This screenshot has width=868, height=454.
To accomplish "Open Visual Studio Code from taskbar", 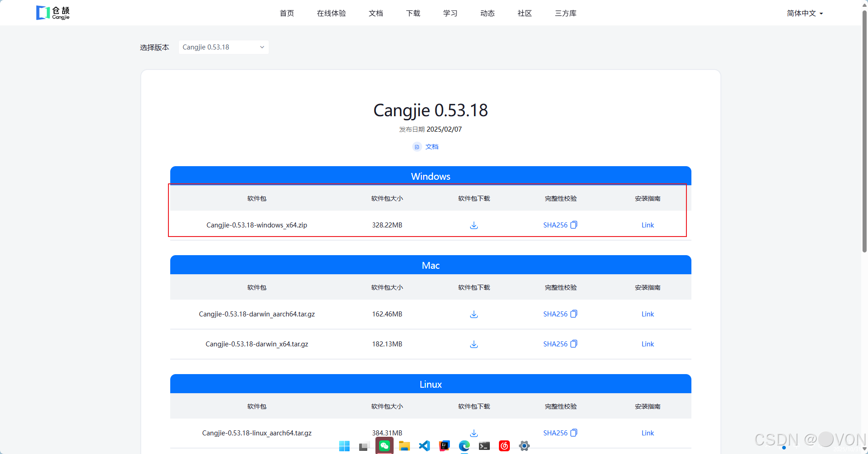I will [x=424, y=446].
